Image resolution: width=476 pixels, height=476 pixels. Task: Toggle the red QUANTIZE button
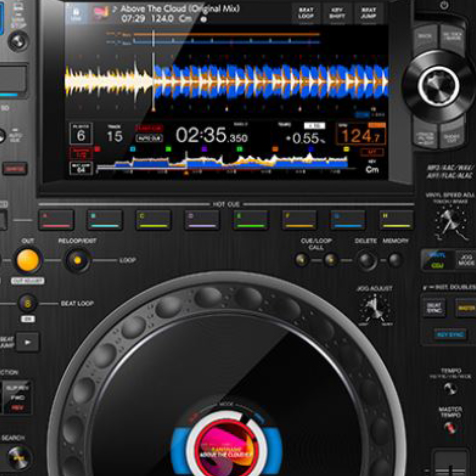[x=15, y=169]
